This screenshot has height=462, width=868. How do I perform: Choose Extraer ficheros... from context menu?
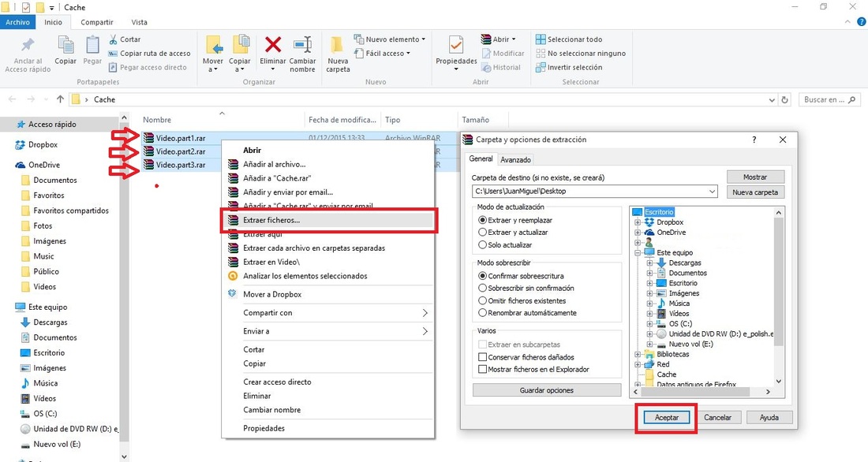coord(329,220)
